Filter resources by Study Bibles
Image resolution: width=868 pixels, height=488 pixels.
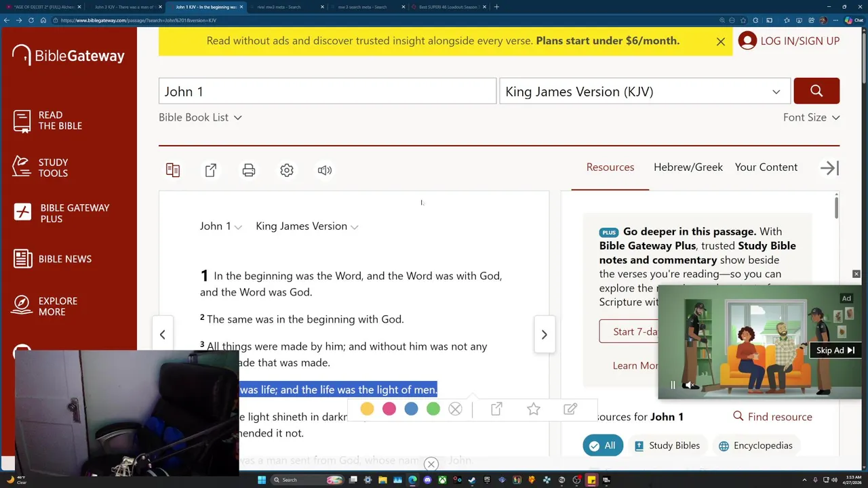click(x=667, y=445)
